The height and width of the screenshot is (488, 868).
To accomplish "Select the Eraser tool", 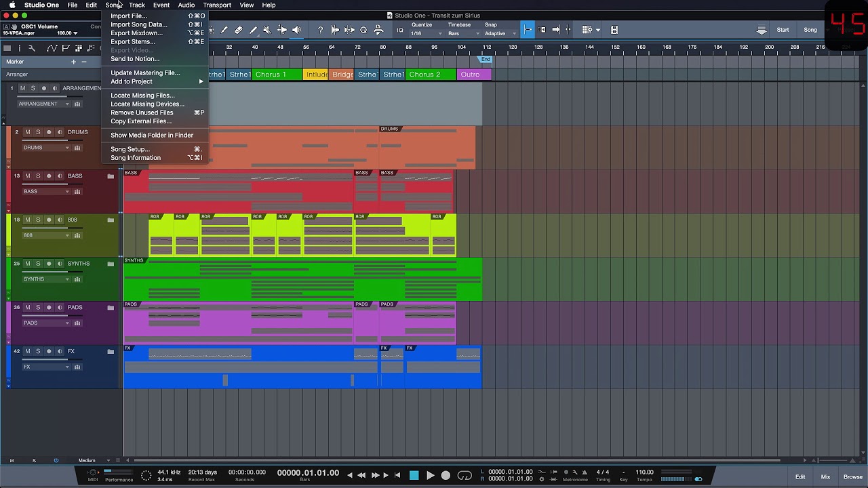I will 239,30.
